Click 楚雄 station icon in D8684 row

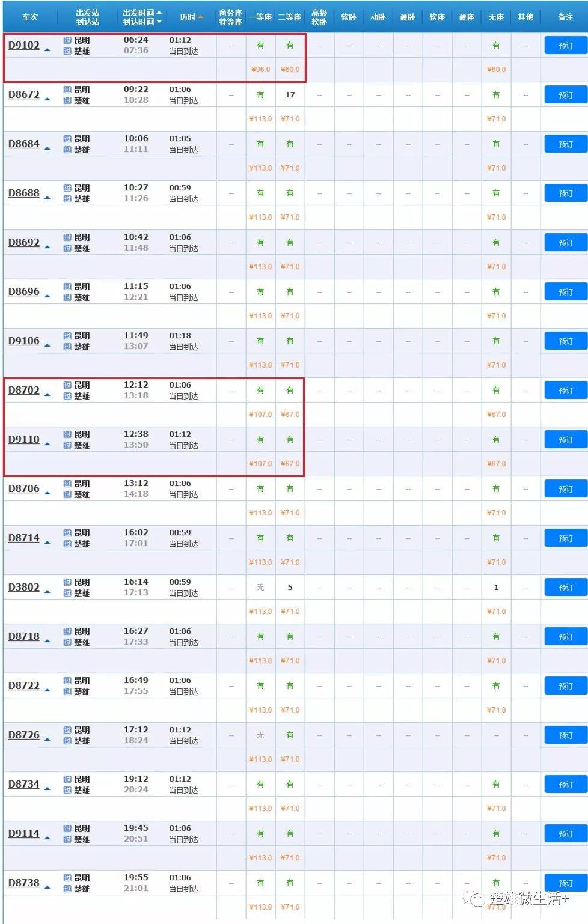(67, 150)
